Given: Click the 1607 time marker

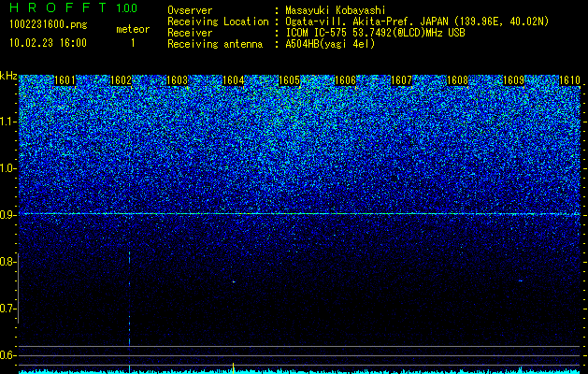Looking at the screenshot, I should [x=401, y=80].
